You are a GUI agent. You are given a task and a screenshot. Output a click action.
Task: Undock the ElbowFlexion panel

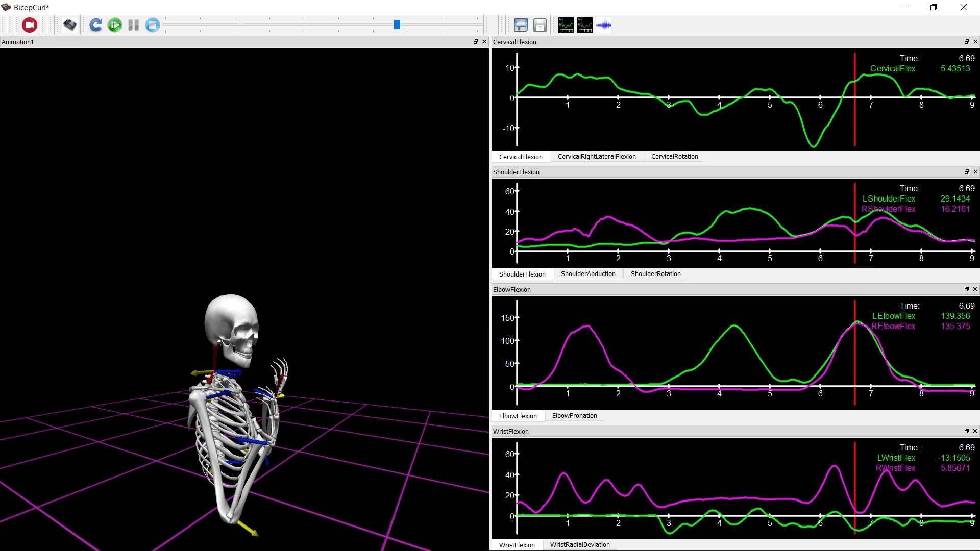point(967,289)
